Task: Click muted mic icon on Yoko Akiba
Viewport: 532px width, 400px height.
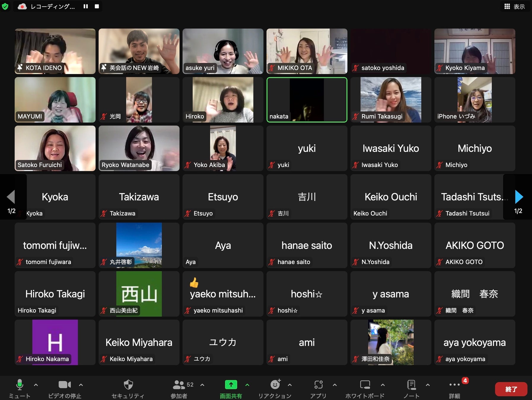Action: (188, 165)
